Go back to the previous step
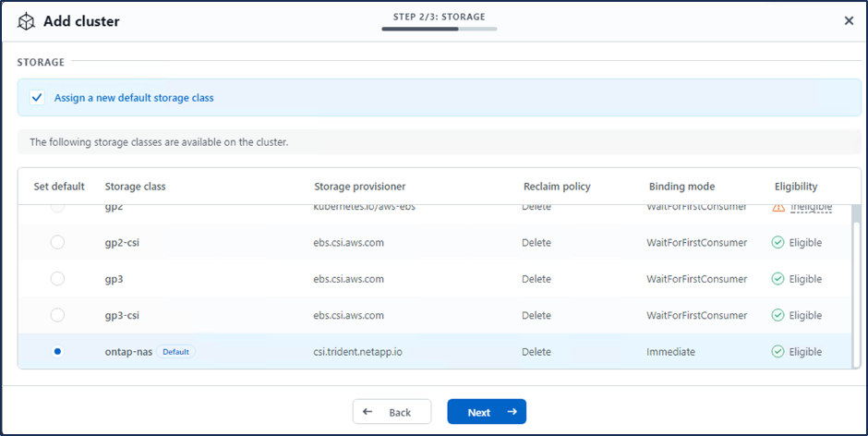This screenshot has width=868, height=436. (x=392, y=412)
